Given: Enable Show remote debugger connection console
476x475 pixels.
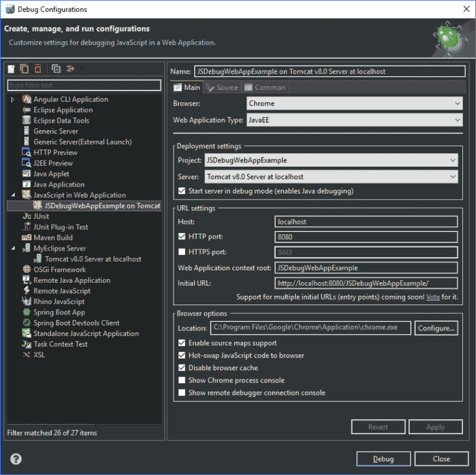Looking at the screenshot, I should pyautogui.click(x=182, y=393).
